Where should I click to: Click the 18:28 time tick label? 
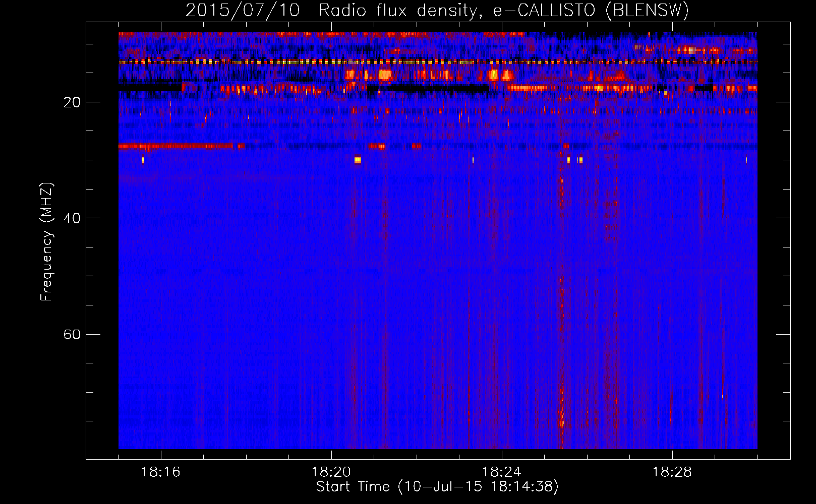click(672, 472)
